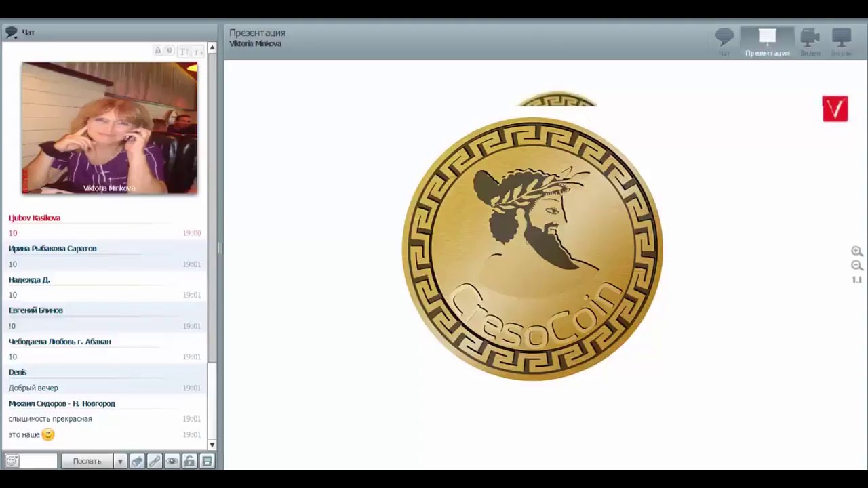
Task: Click the eraser icon in chat toolbar
Action: 137,462
